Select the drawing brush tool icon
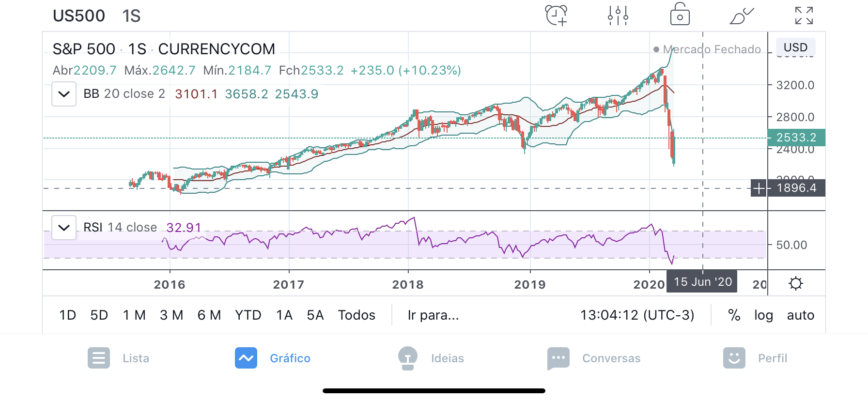This screenshot has height=401, width=868. [x=741, y=15]
